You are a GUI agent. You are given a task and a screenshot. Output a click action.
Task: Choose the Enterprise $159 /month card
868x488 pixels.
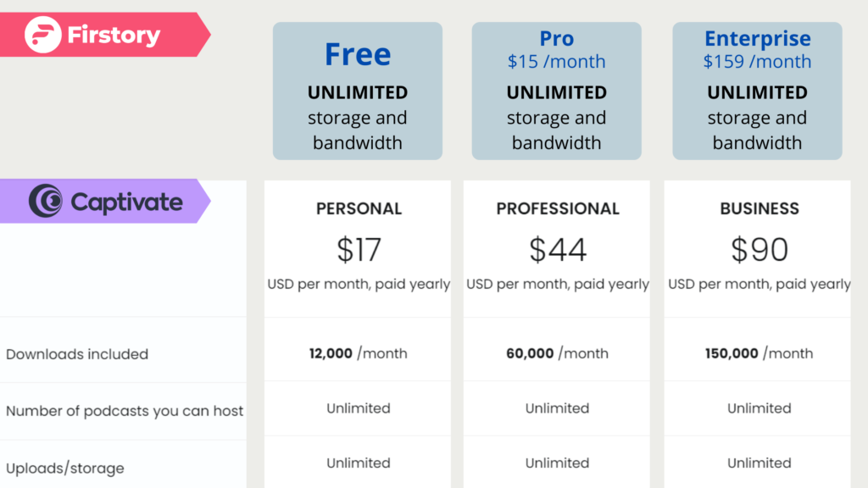pyautogui.click(x=757, y=91)
